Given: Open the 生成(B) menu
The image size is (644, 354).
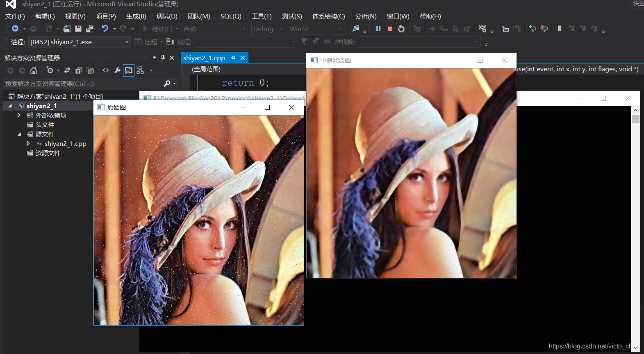Looking at the screenshot, I should tap(136, 16).
